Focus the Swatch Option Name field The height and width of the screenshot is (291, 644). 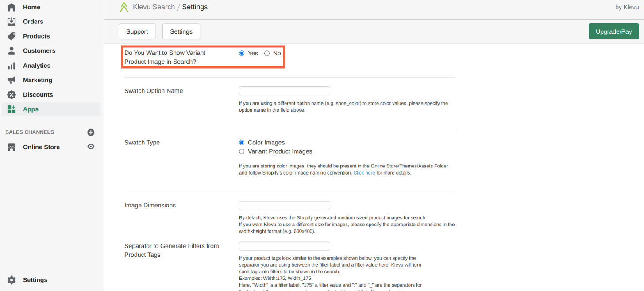(x=285, y=91)
